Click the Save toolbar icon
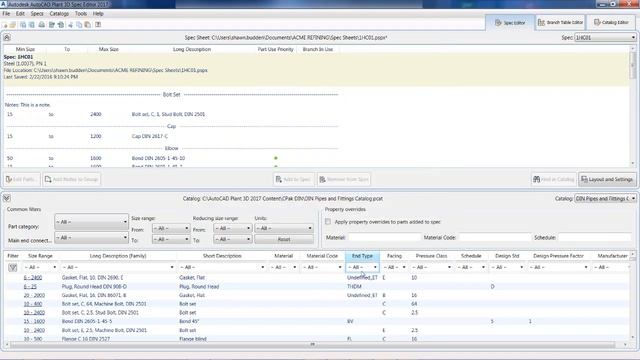 (x=23, y=25)
